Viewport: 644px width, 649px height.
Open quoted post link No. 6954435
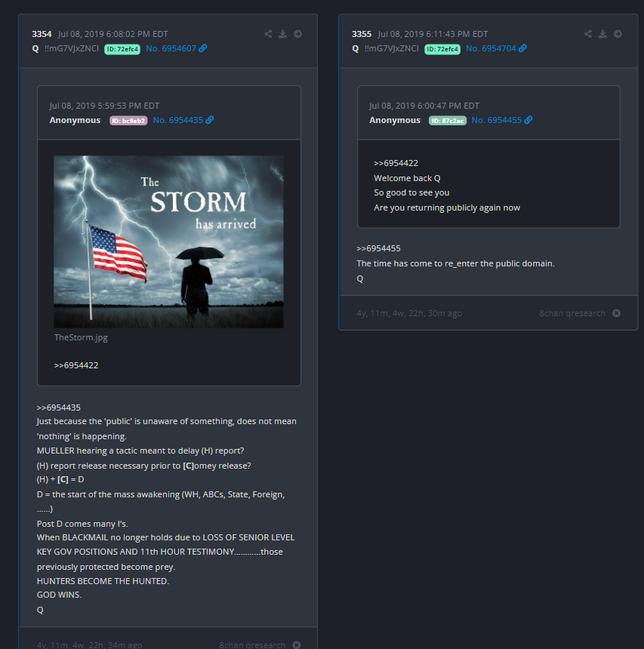click(177, 120)
